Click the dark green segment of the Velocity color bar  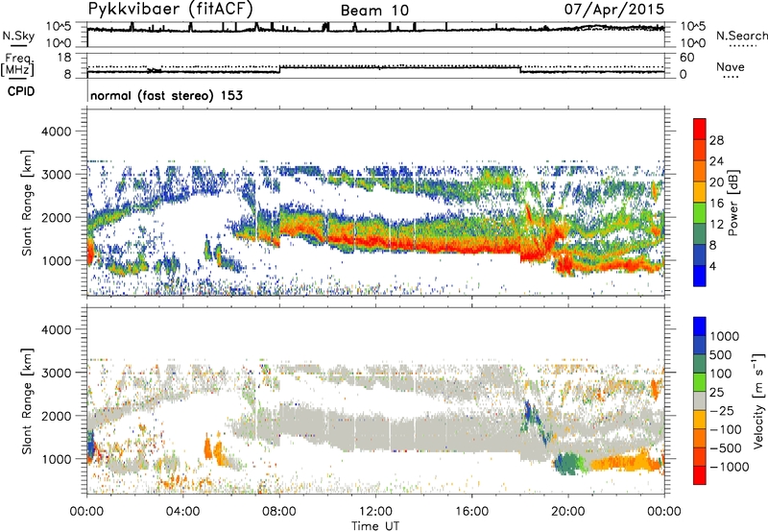[x=700, y=364]
